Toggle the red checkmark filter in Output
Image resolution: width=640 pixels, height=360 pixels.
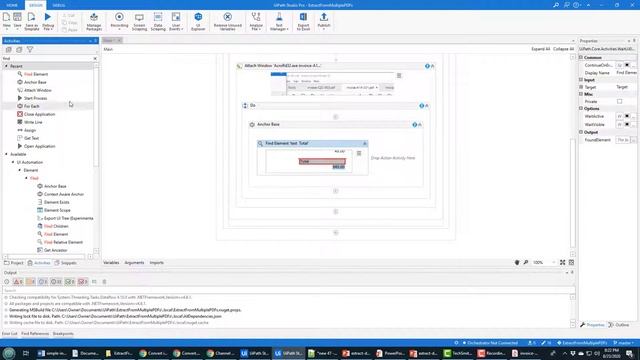(x=83, y=282)
